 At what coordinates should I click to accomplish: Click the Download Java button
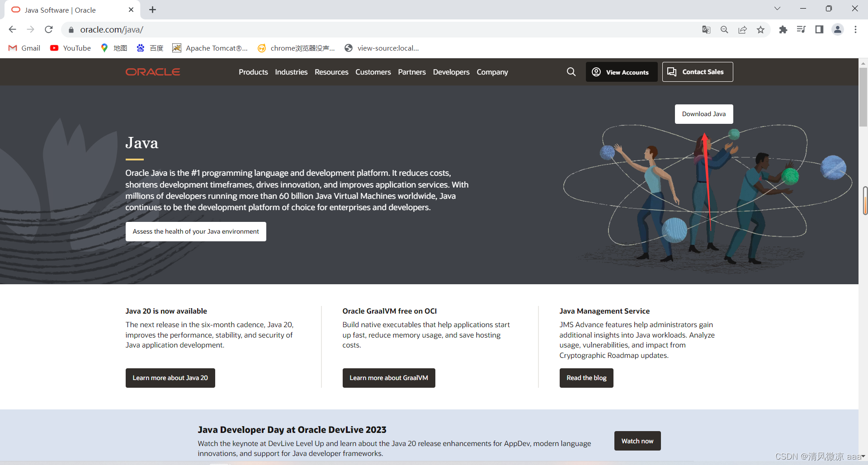point(704,114)
